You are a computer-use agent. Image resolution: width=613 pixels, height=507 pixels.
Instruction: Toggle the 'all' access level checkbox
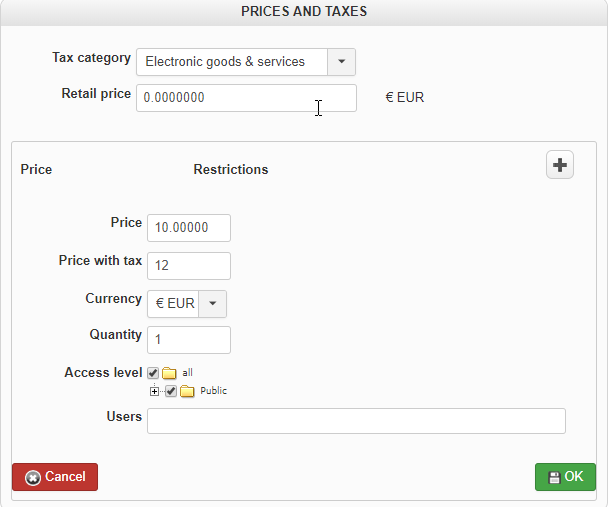(x=153, y=373)
